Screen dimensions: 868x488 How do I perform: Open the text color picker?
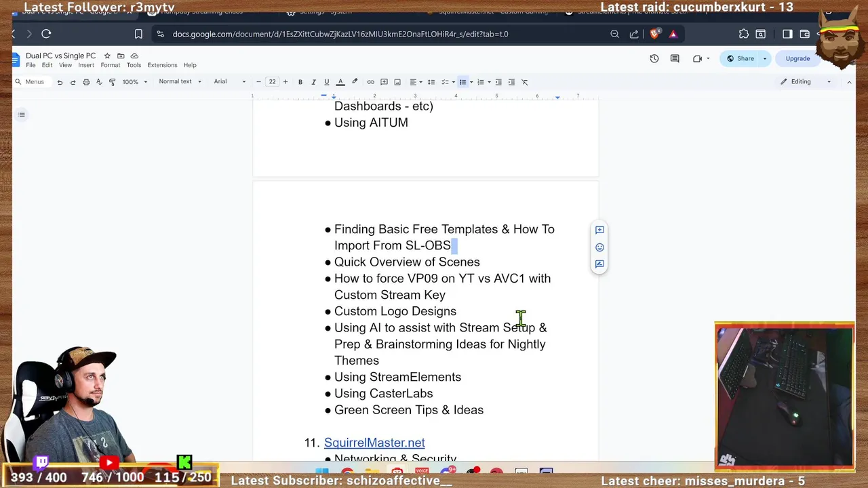(x=340, y=82)
